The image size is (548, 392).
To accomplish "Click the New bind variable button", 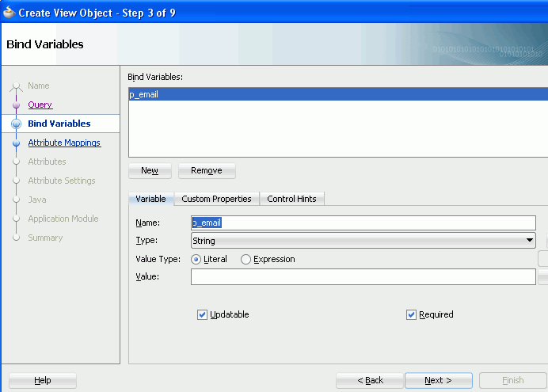I will (x=150, y=170).
